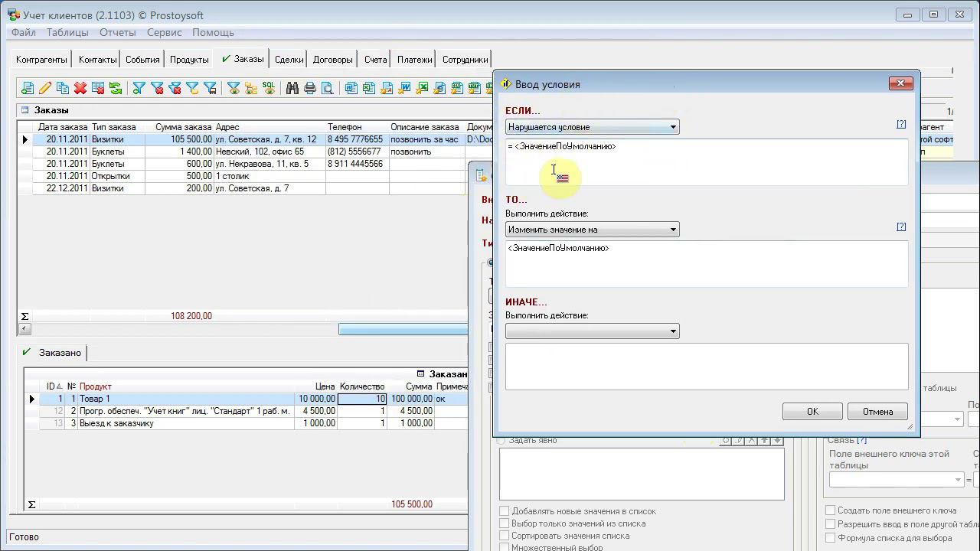Switch to the Продукты tab

189,60
